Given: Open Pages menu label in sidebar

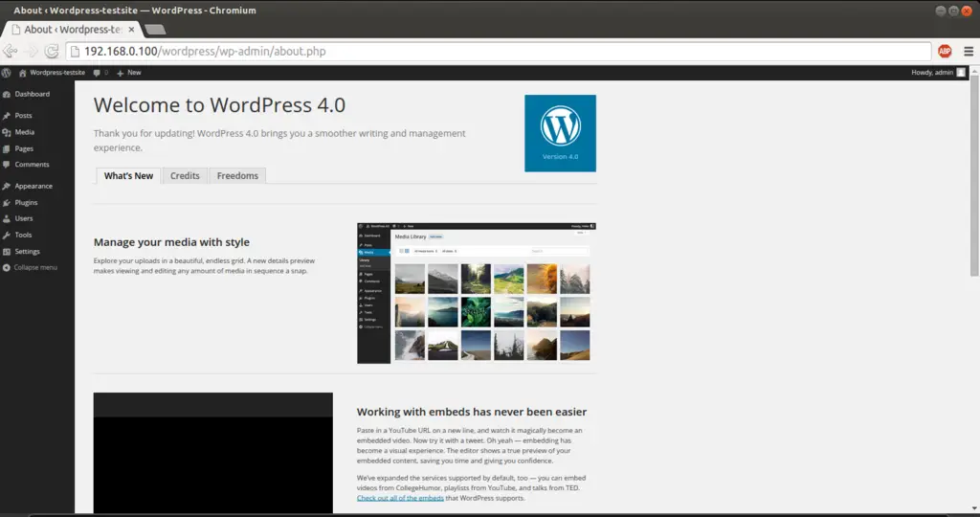Looking at the screenshot, I should (24, 148).
